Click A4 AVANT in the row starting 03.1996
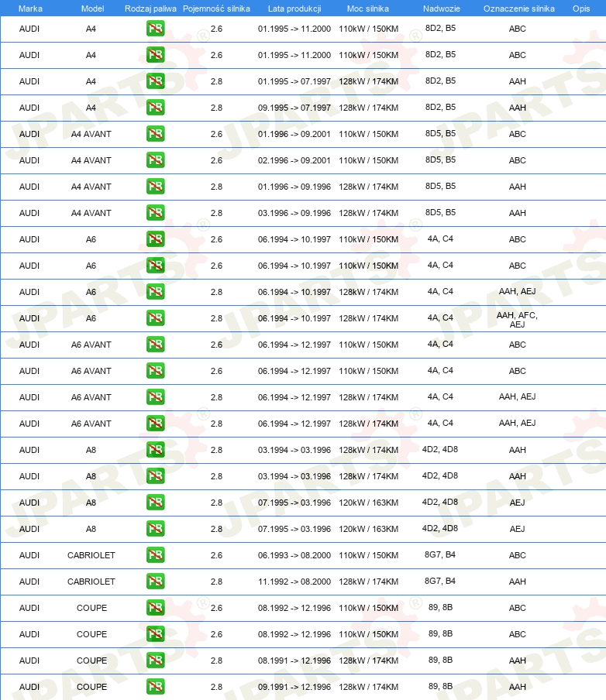 coord(91,213)
